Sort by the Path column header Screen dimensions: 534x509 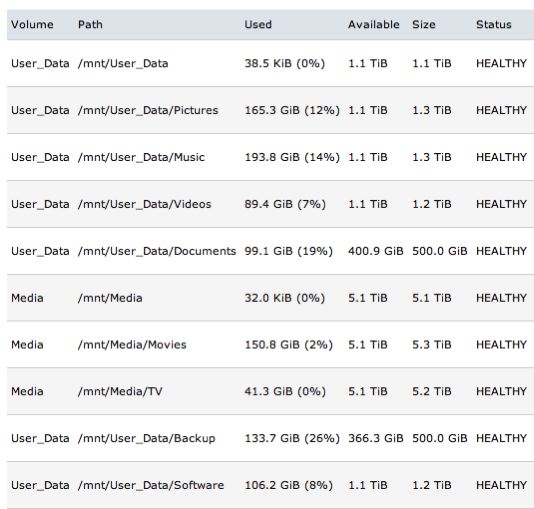[x=90, y=25]
